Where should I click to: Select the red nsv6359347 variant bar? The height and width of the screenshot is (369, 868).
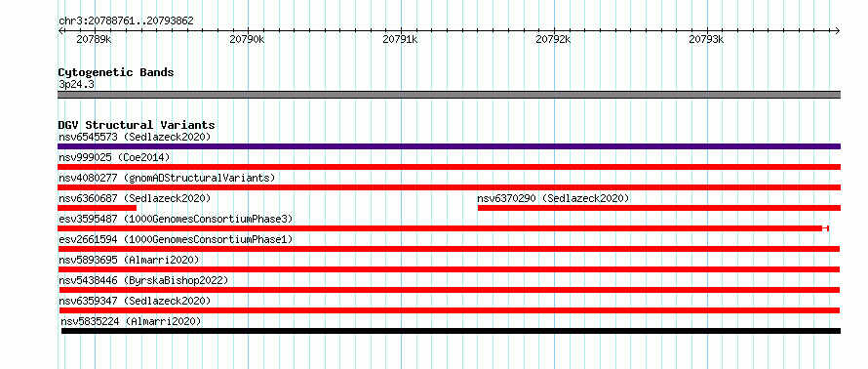(450, 310)
